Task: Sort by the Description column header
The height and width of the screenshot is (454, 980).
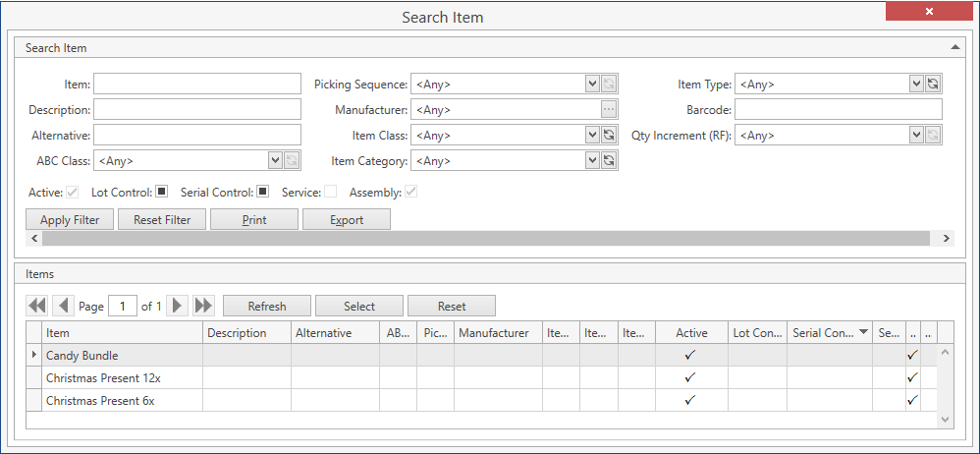Action: click(x=245, y=333)
